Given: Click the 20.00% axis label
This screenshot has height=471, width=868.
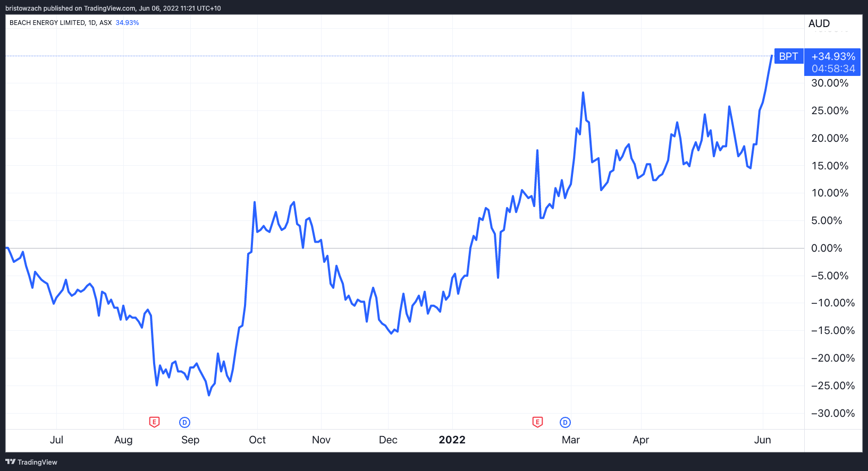Looking at the screenshot, I should tap(830, 138).
